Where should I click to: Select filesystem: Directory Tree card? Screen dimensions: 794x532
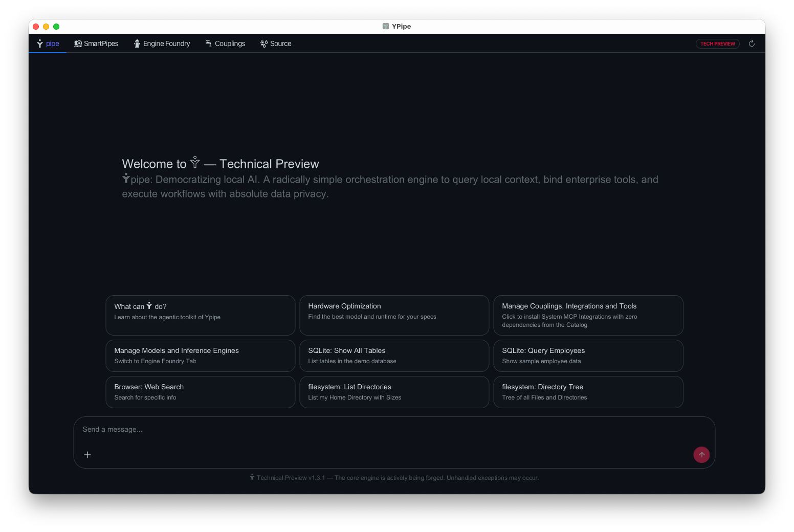[x=588, y=392]
